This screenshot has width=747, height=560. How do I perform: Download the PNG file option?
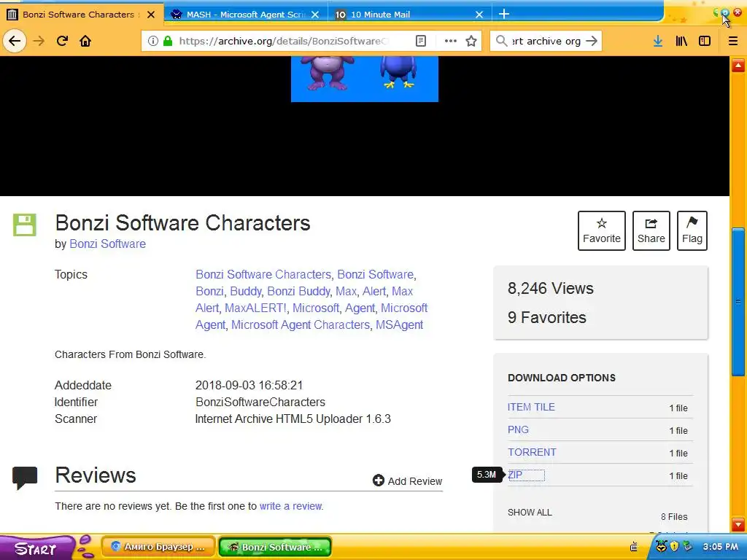(518, 429)
